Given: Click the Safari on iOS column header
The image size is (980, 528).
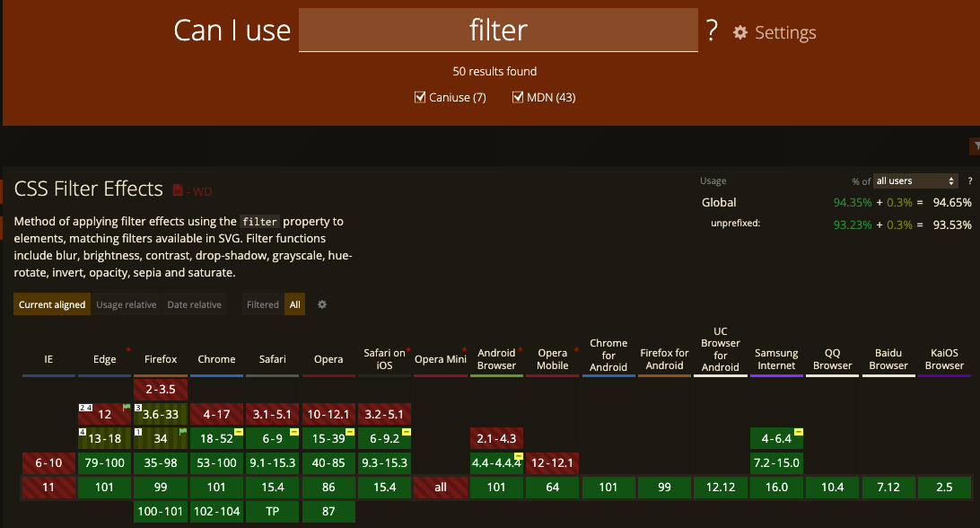Looking at the screenshot, I should pyautogui.click(x=384, y=359).
